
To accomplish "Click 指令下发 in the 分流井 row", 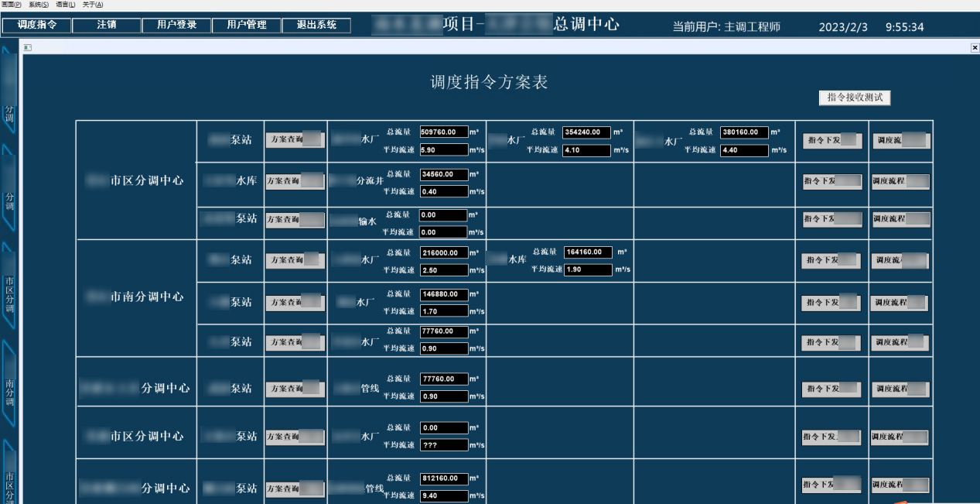I will [x=832, y=181].
